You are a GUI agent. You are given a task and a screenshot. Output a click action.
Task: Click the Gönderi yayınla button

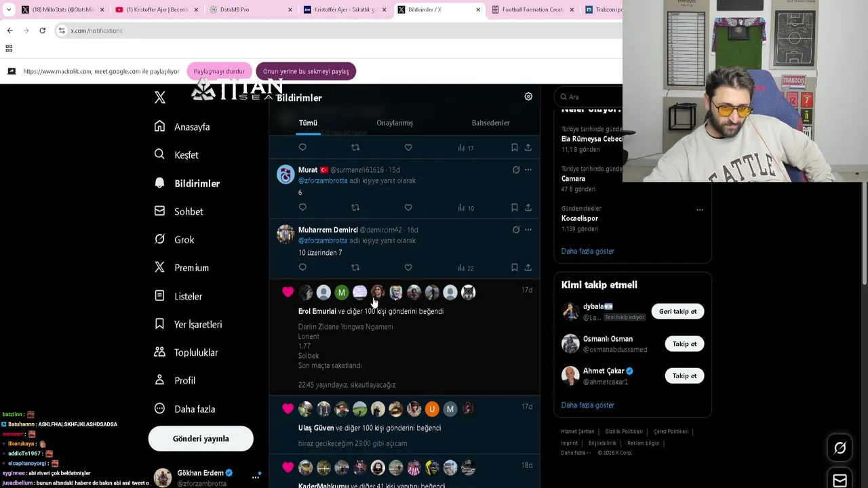tap(201, 439)
